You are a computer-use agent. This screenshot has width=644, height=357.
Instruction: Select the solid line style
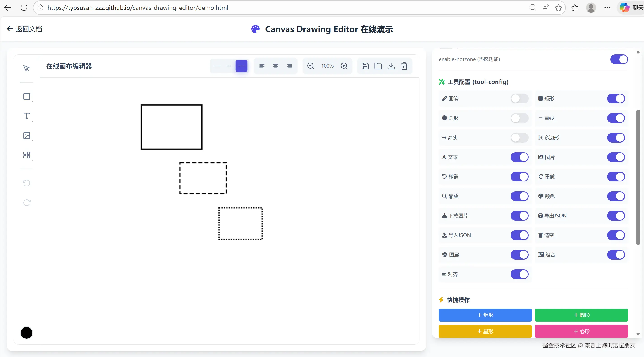[x=217, y=66]
